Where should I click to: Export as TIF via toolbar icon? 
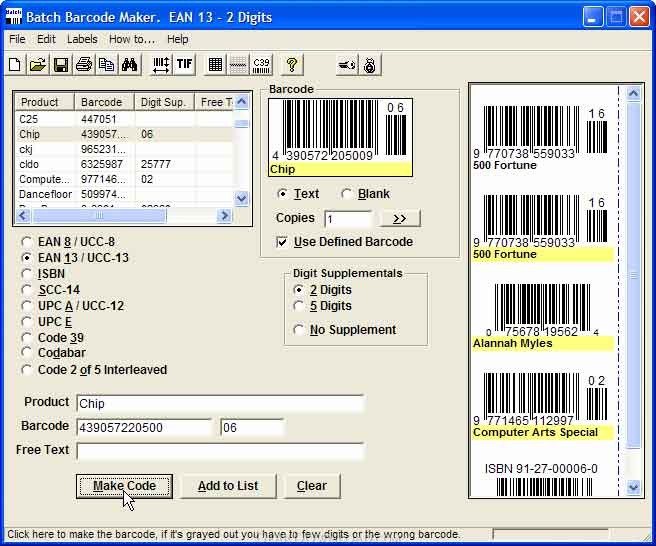tap(184, 65)
